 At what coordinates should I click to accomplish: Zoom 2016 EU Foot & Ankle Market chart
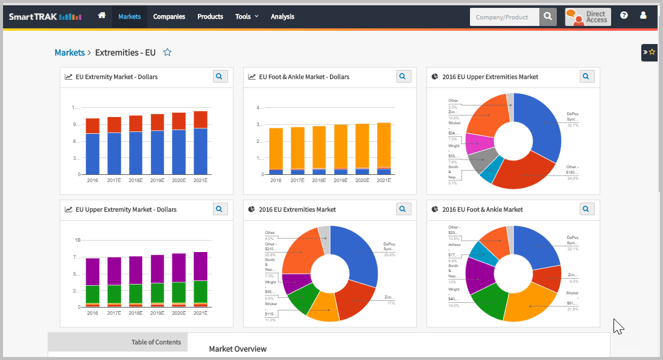(586, 209)
